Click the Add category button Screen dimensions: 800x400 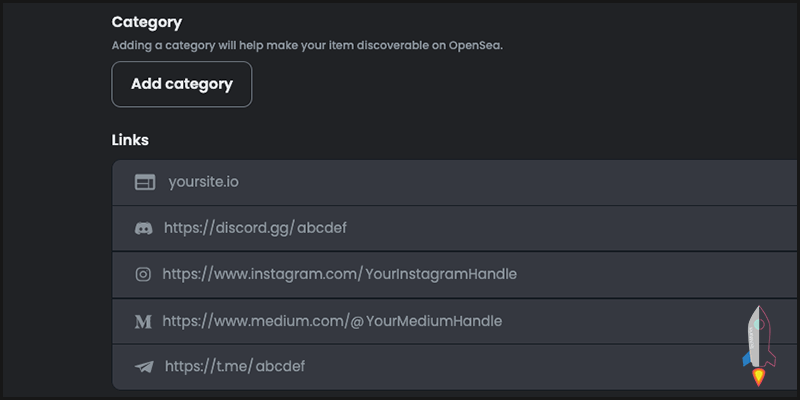click(x=181, y=84)
